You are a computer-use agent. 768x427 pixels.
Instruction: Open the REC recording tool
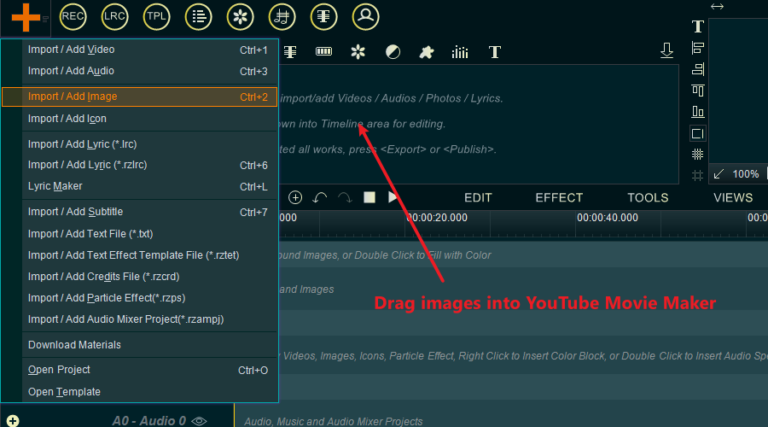pos(72,17)
